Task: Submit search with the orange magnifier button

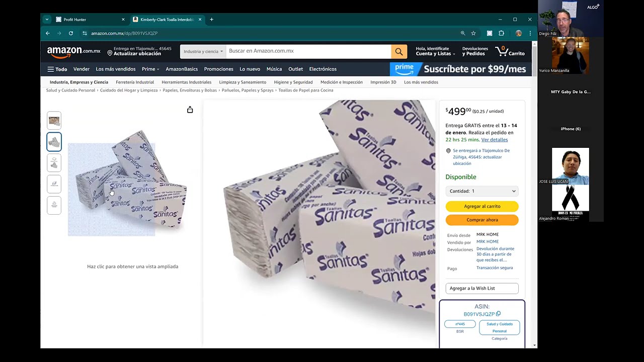Action: [398, 51]
